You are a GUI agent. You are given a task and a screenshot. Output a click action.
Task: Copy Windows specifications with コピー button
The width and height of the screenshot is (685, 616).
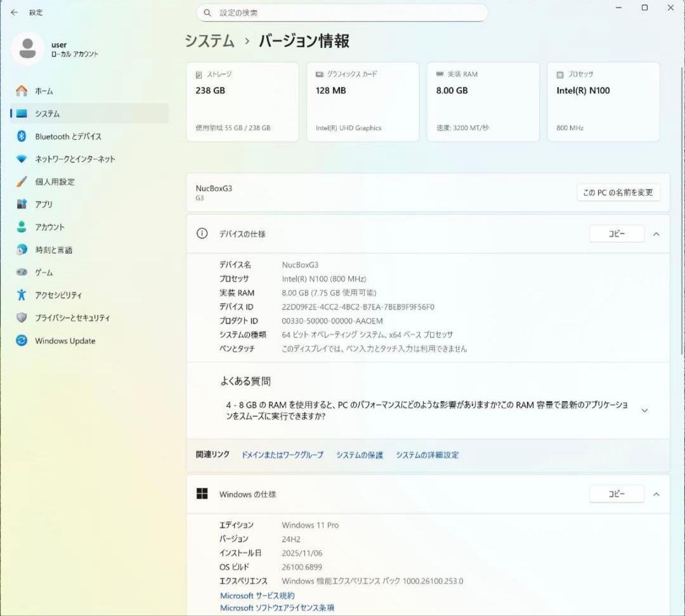pos(617,494)
